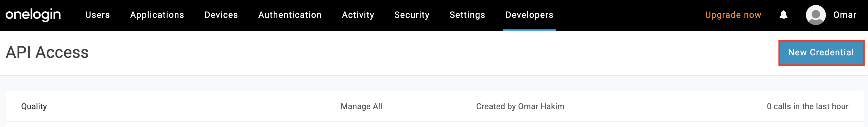Create a New Credential

pyautogui.click(x=821, y=53)
